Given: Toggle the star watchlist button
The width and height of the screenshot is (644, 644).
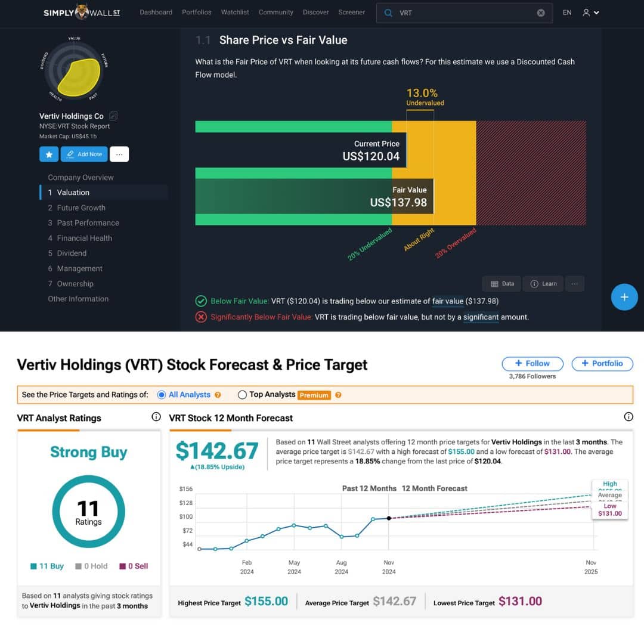Looking at the screenshot, I should 49,154.
